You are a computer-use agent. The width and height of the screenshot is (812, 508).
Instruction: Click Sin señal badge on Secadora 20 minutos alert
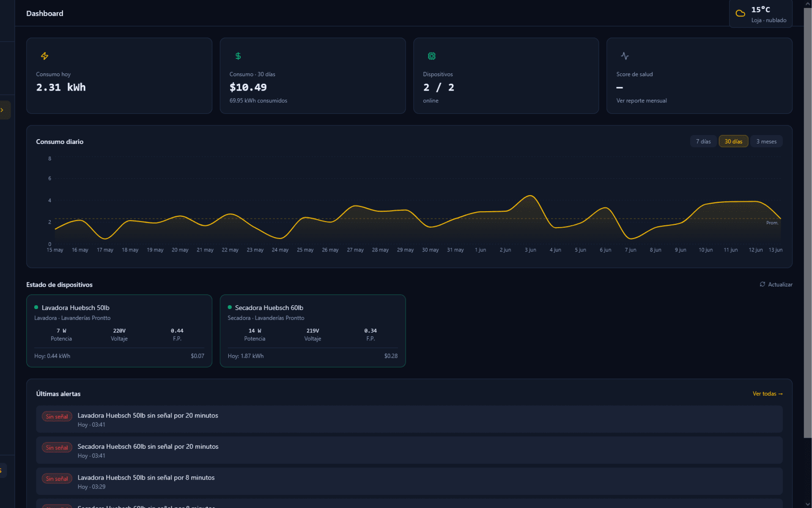point(57,447)
